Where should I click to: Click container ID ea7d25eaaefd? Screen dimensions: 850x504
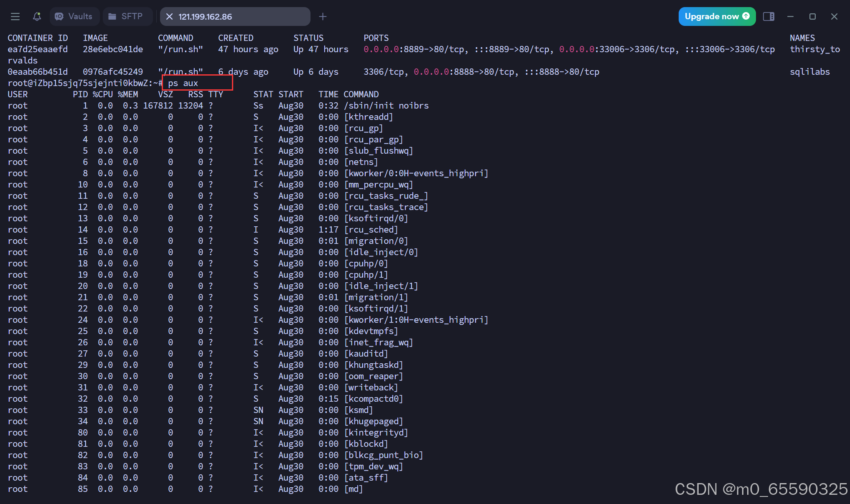(38, 49)
